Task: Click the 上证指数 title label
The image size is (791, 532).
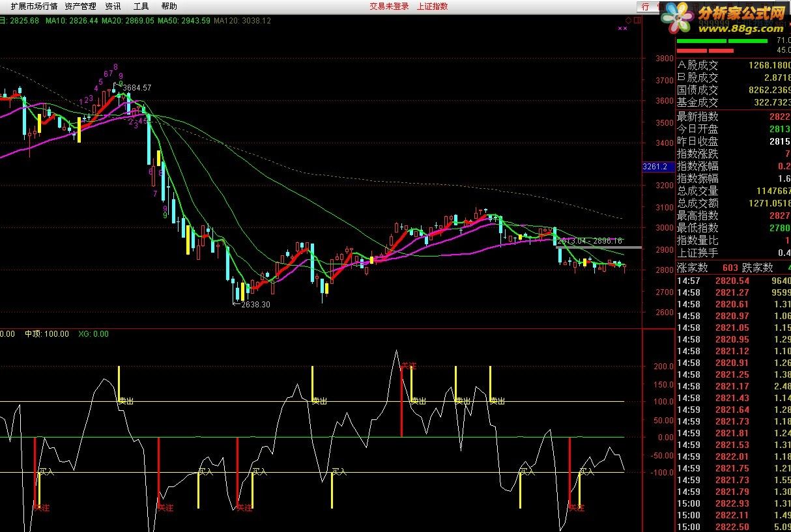Action: (x=432, y=7)
